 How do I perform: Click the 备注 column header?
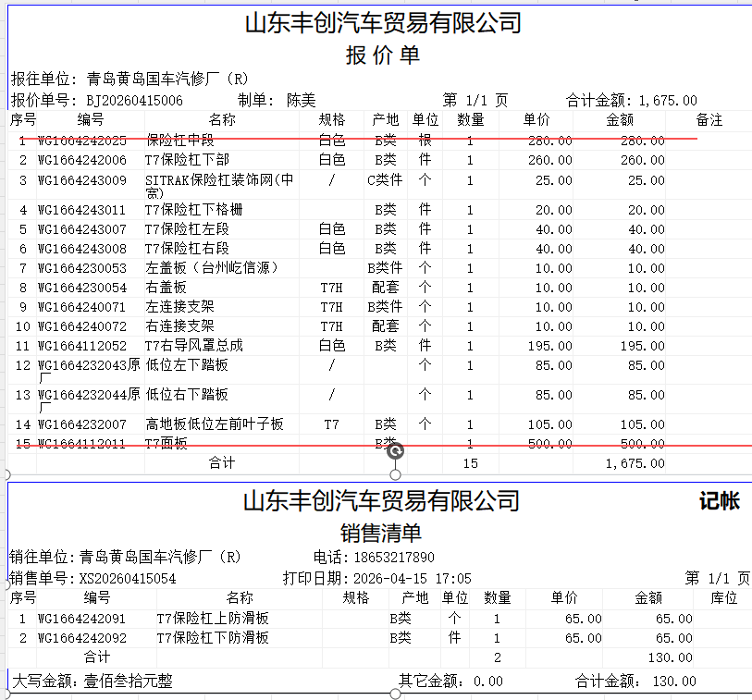point(709,120)
